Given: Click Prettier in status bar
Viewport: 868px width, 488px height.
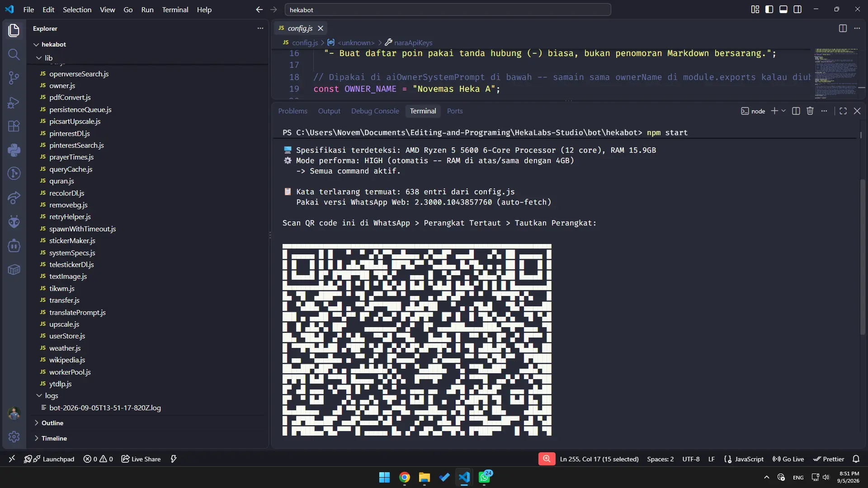Looking at the screenshot, I should coord(828,459).
